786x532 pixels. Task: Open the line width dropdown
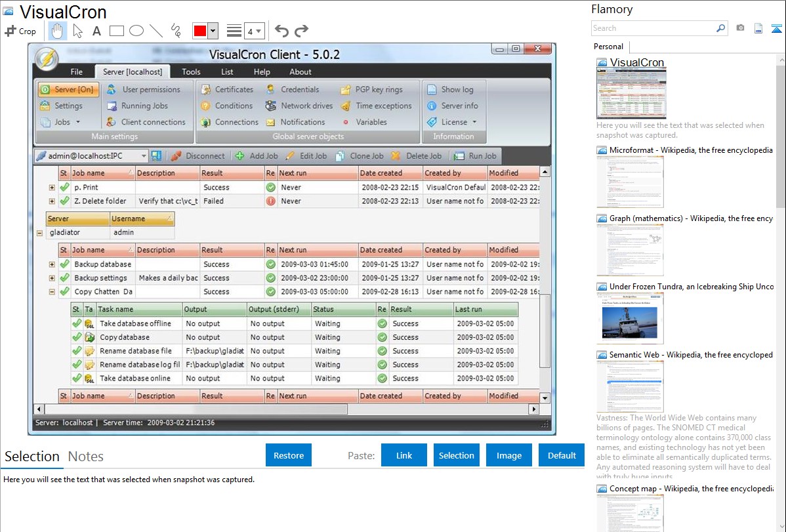point(254,31)
